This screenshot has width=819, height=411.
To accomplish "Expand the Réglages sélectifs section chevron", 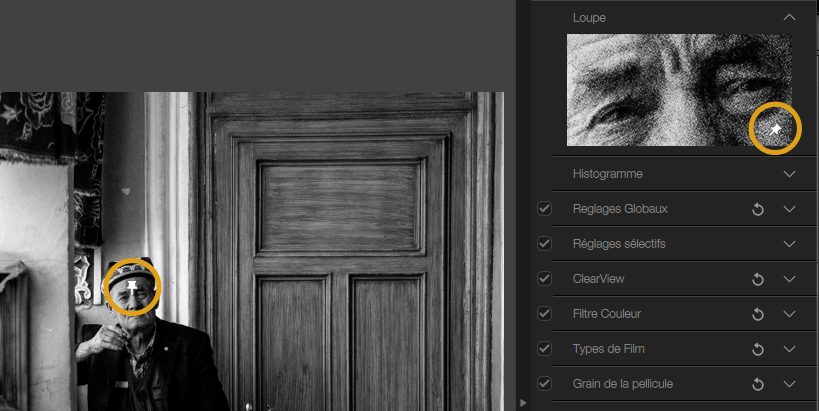I will (789, 244).
